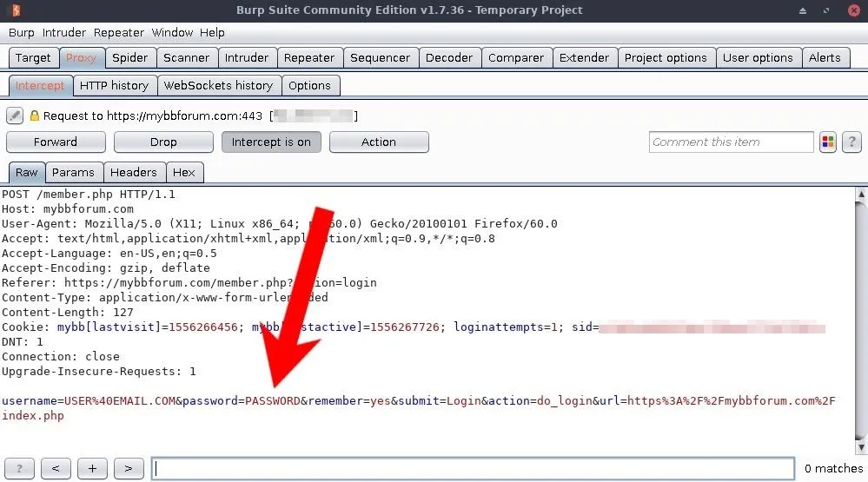The image size is (868, 482).
Task: Click the search help question mark button
Action: click(19, 469)
